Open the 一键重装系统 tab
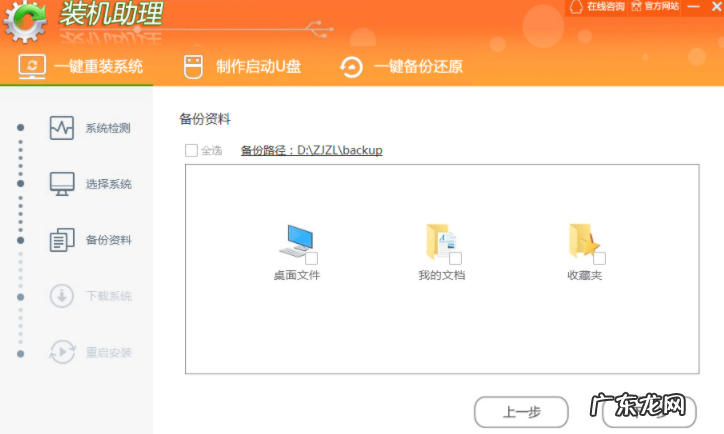This screenshot has width=724, height=434. click(80, 66)
